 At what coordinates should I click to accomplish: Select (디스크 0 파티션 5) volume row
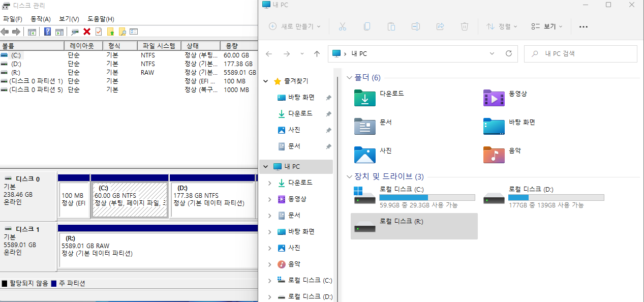129,90
